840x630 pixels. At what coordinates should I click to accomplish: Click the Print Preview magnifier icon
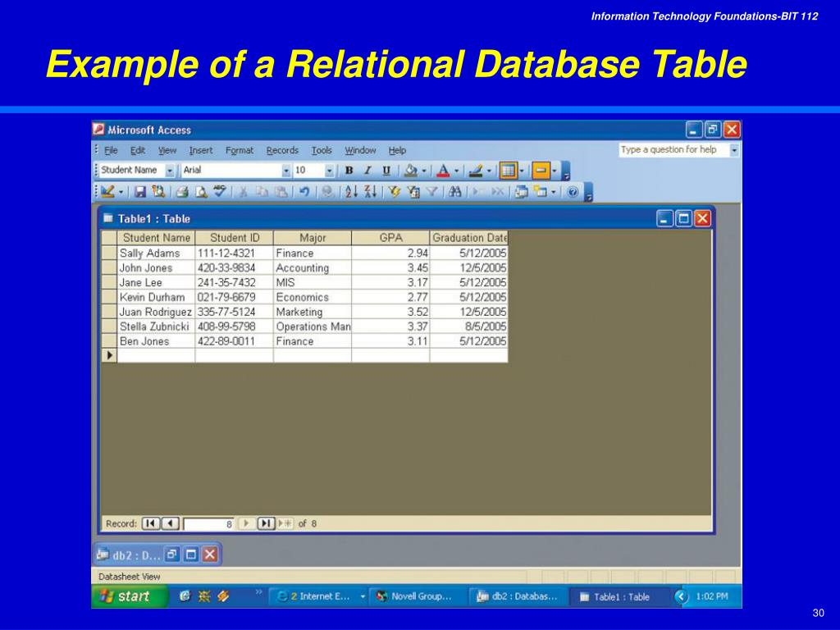point(201,191)
